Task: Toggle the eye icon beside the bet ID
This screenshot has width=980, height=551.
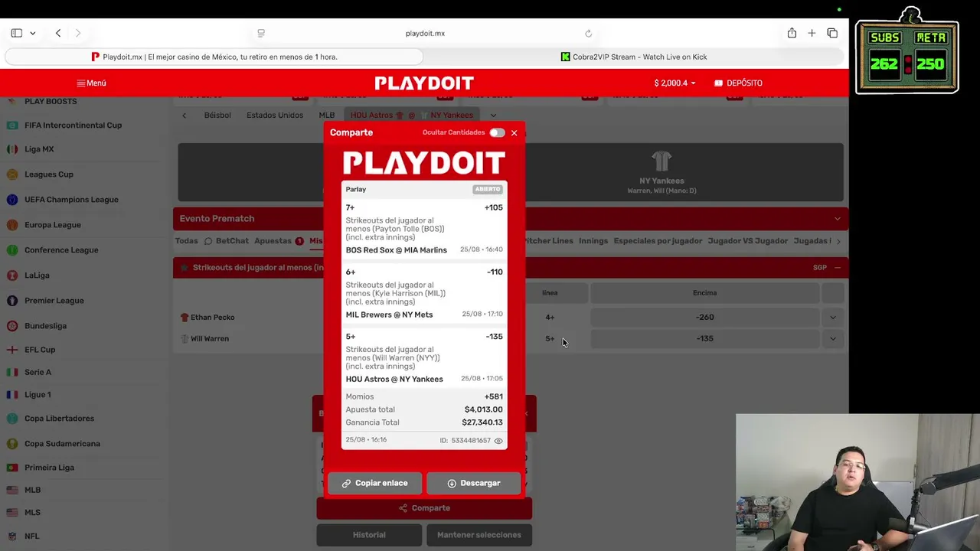Action: 498,441
